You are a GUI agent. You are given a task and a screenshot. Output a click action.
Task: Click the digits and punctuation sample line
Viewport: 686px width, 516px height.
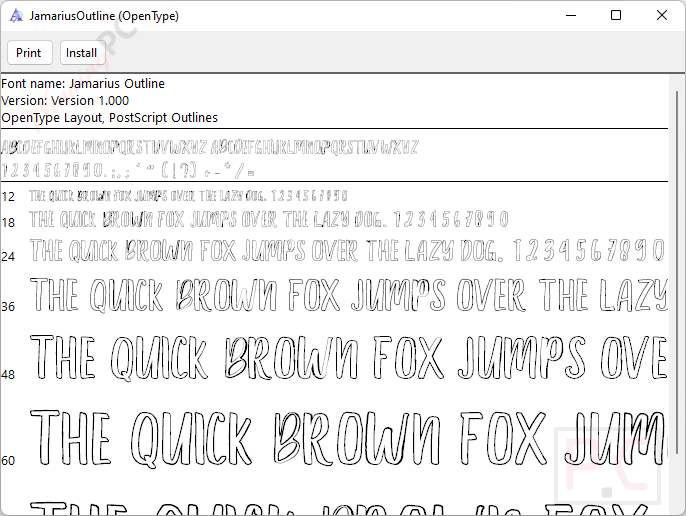click(x=128, y=170)
